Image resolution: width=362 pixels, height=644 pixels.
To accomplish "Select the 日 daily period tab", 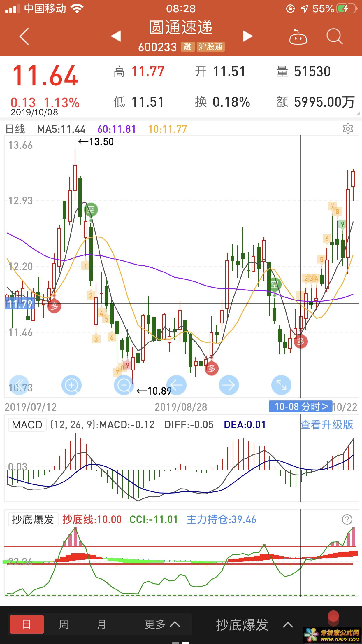I will point(27,624).
